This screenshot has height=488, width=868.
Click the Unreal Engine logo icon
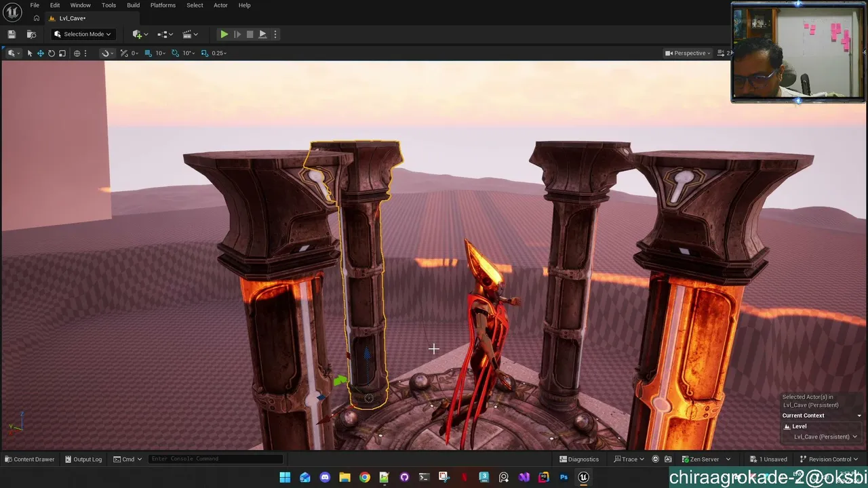point(13,12)
